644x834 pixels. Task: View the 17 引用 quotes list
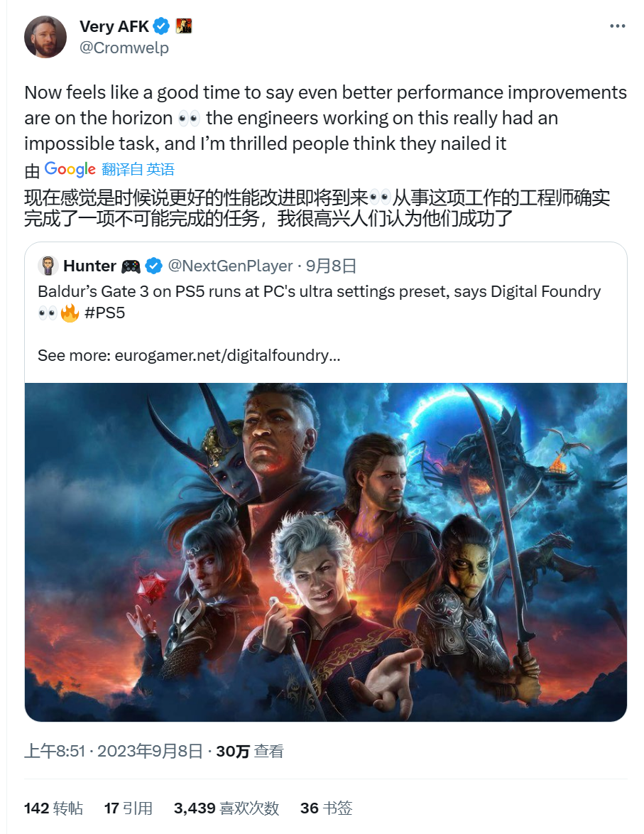pyautogui.click(x=129, y=808)
